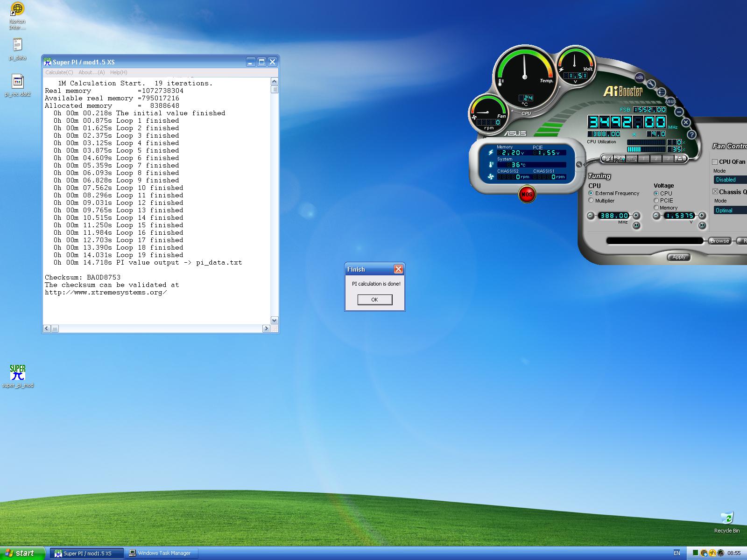
Task: Click the 1.5375 V voltage value display
Action: 680,216
